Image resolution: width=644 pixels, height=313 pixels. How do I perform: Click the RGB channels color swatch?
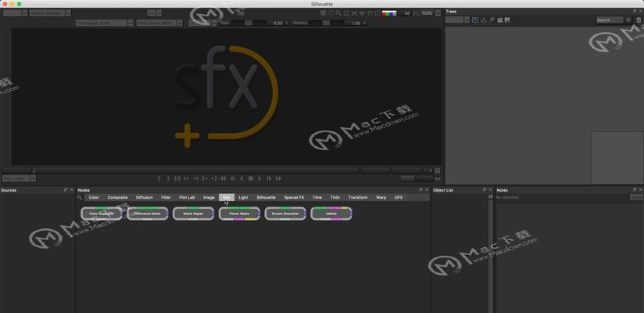(x=389, y=13)
